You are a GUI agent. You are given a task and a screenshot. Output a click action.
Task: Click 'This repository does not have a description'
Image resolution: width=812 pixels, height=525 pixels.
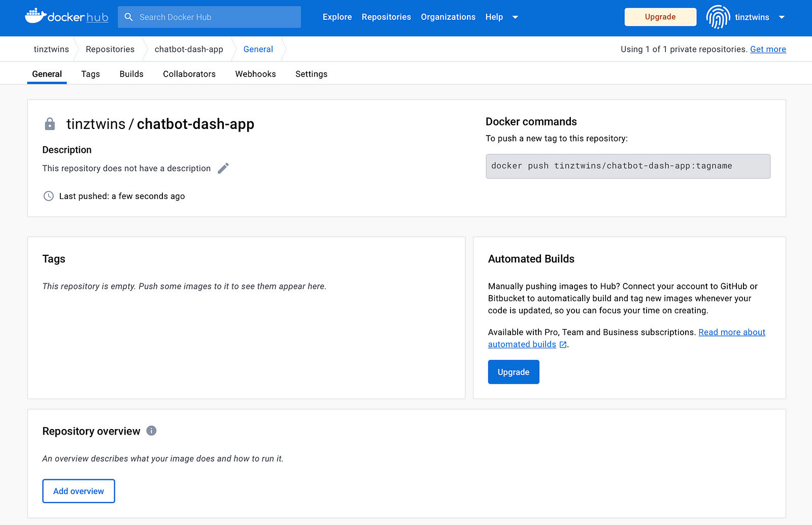click(126, 168)
